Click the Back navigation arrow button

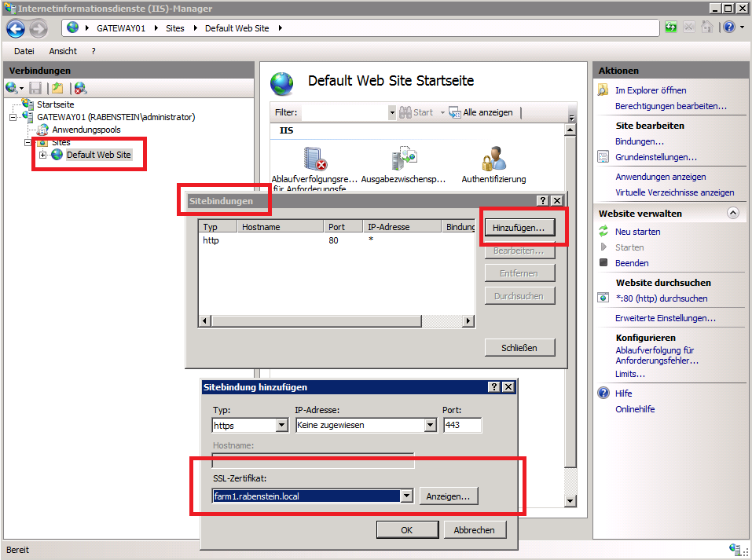point(16,28)
